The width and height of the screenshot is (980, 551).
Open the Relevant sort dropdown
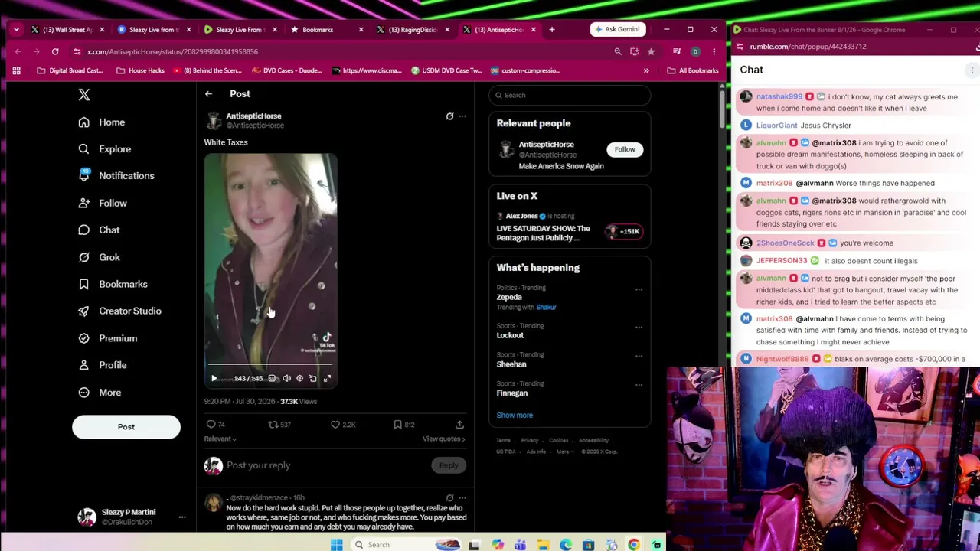pos(220,439)
